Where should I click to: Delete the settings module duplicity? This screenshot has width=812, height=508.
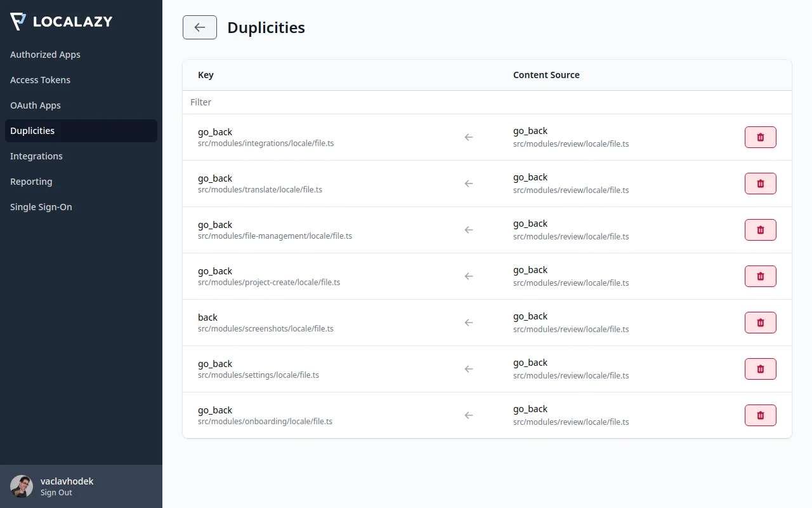[x=760, y=368]
